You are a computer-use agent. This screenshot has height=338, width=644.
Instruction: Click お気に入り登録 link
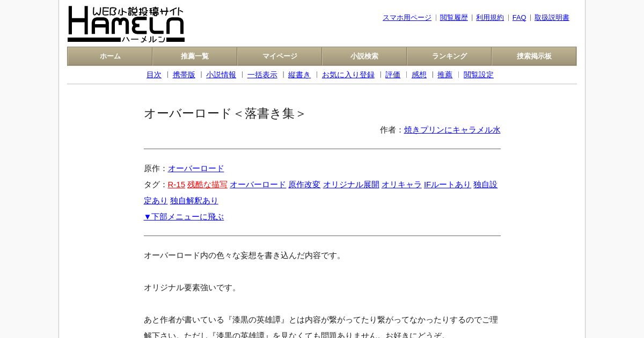click(x=348, y=75)
